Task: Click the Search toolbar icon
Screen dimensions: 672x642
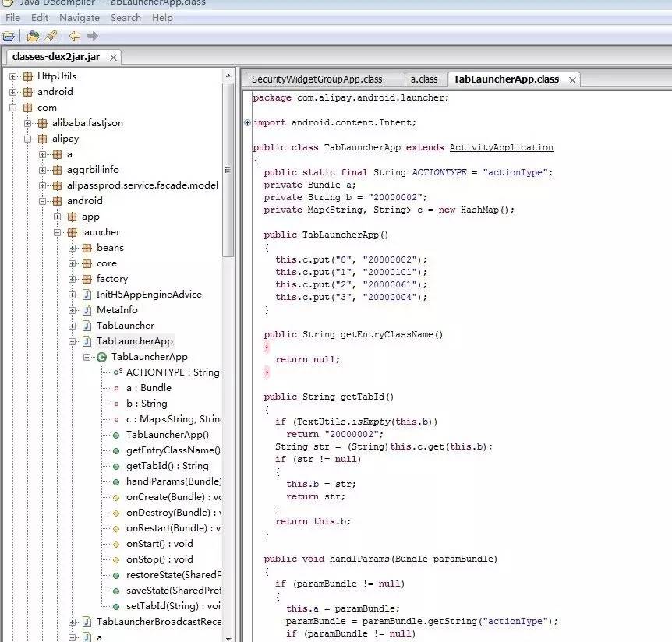Action: [51, 36]
